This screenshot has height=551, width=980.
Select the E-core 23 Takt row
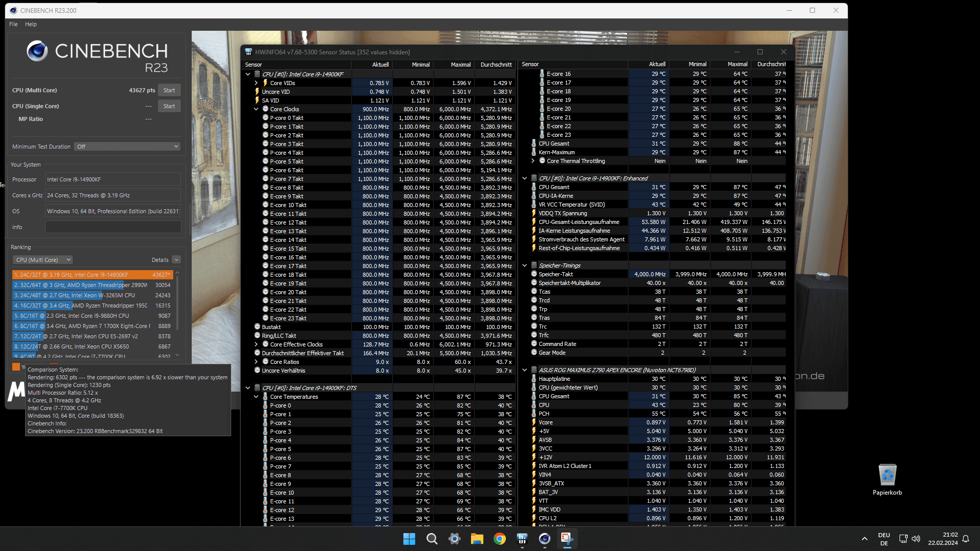[x=379, y=318]
